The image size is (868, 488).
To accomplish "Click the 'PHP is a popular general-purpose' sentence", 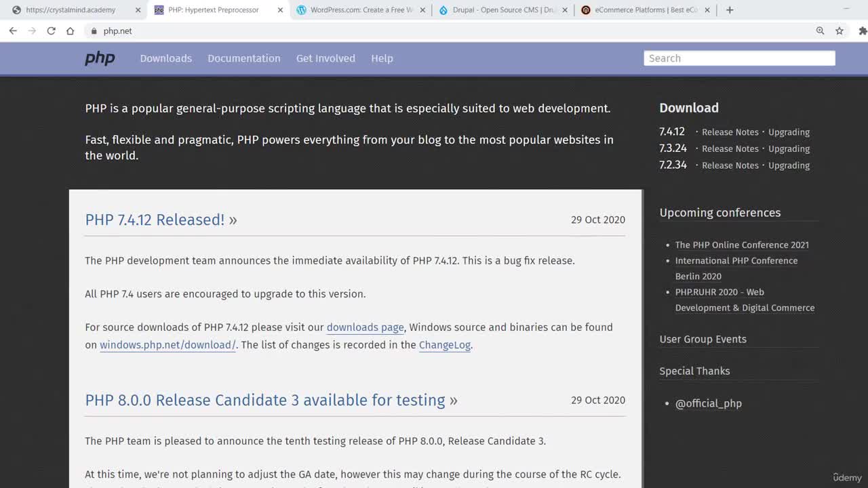I will pyautogui.click(x=348, y=108).
